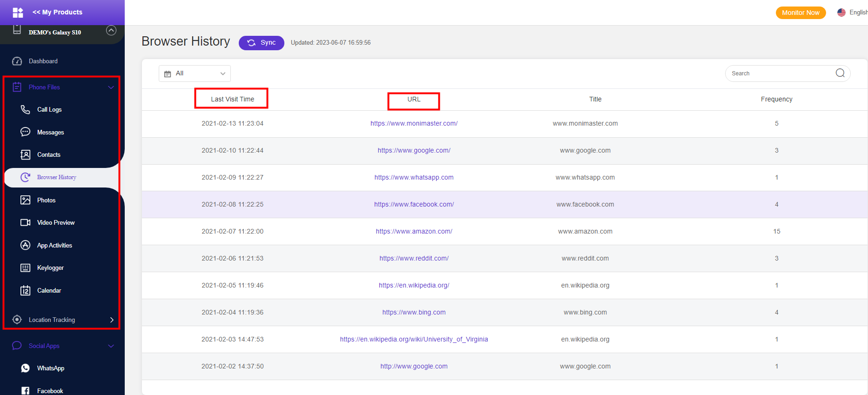Click the search magnifier icon
The height and width of the screenshot is (395, 868).
[x=840, y=73]
